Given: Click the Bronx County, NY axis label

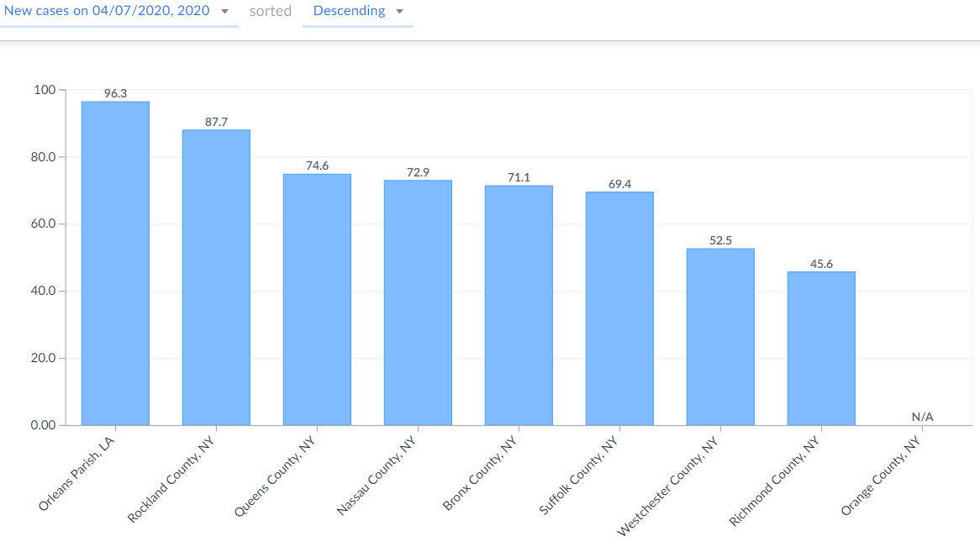Looking at the screenshot, I should pos(480,473).
